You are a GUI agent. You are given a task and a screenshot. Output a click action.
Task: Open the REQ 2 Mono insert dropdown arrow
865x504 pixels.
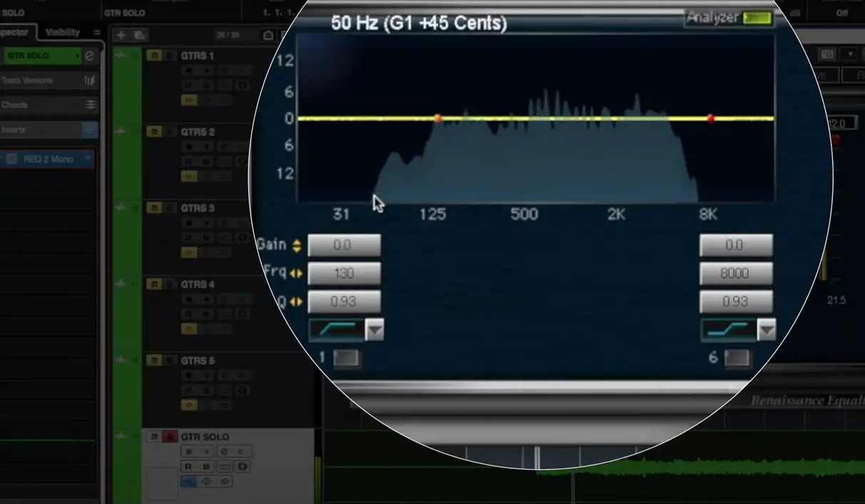click(x=88, y=158)
